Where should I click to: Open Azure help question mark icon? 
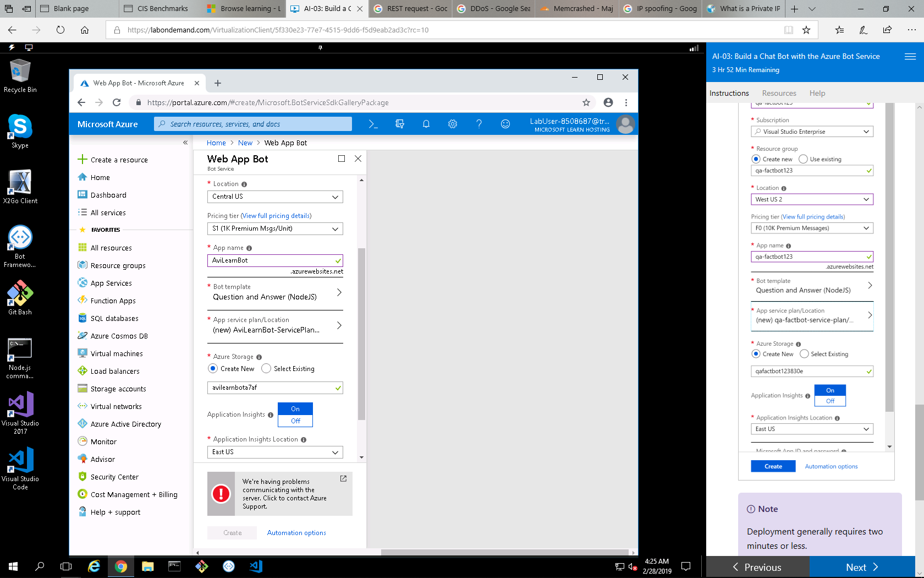pyautogui.click(x=479, y=124)
